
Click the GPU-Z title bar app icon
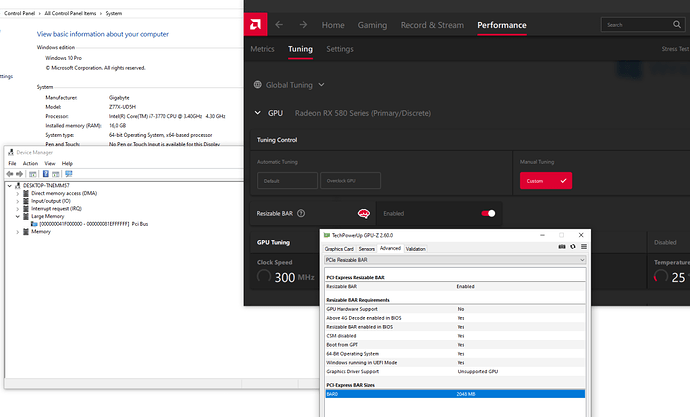[327, 235]
